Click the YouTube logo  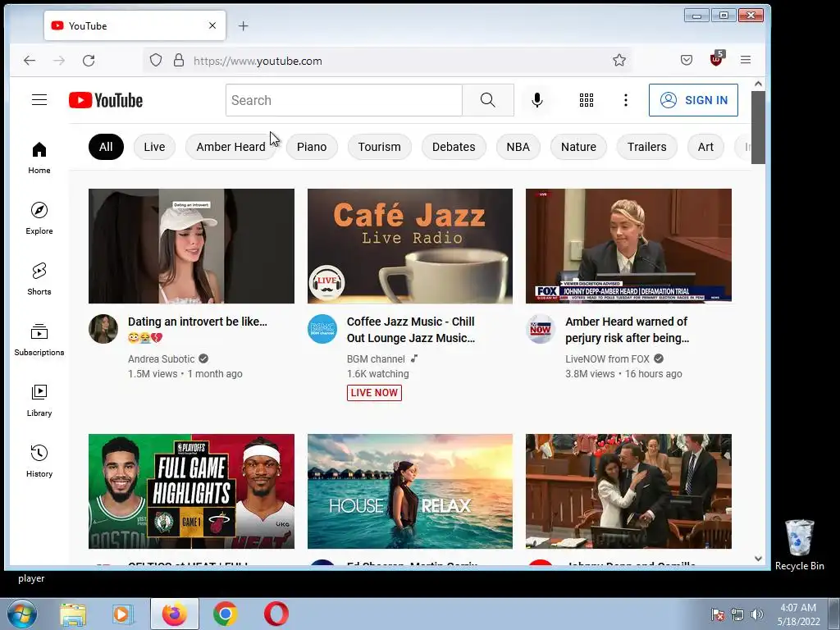106,100
